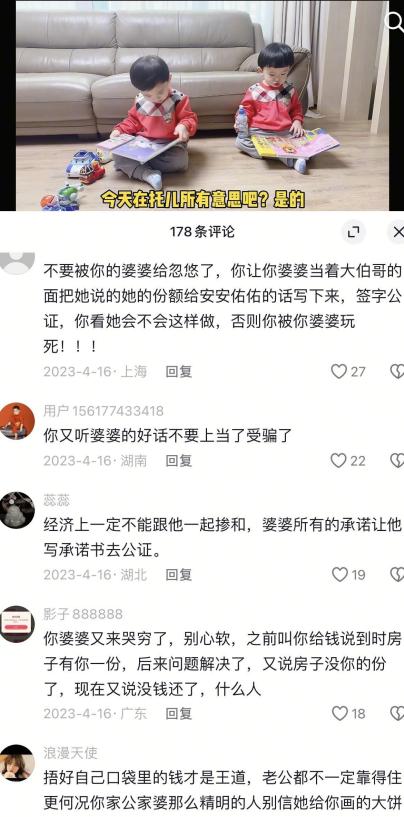The image size is (404, 817).
Task: Close the comments panel
Action: (397, 232)
